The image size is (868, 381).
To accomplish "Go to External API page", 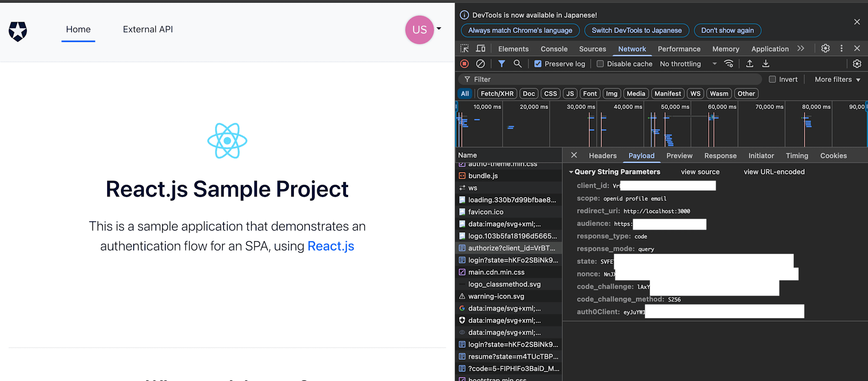I will tap(148, 29).
